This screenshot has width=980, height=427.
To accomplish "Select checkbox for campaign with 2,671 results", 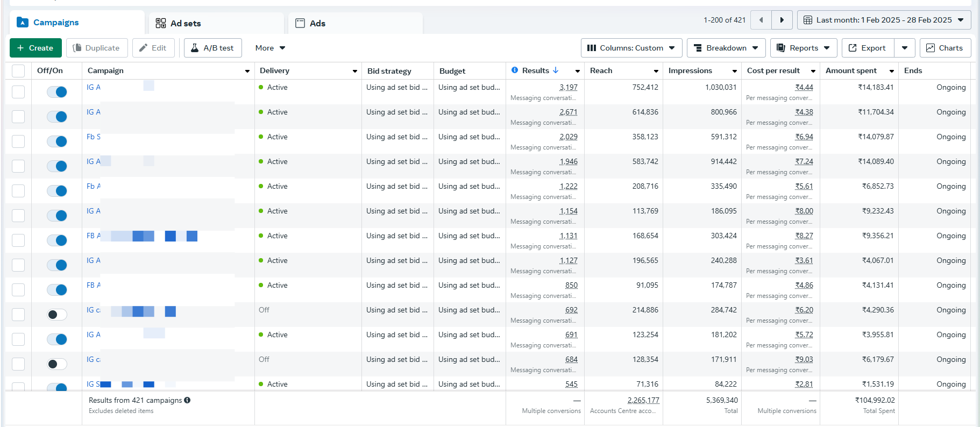I will tap(18, 117).
